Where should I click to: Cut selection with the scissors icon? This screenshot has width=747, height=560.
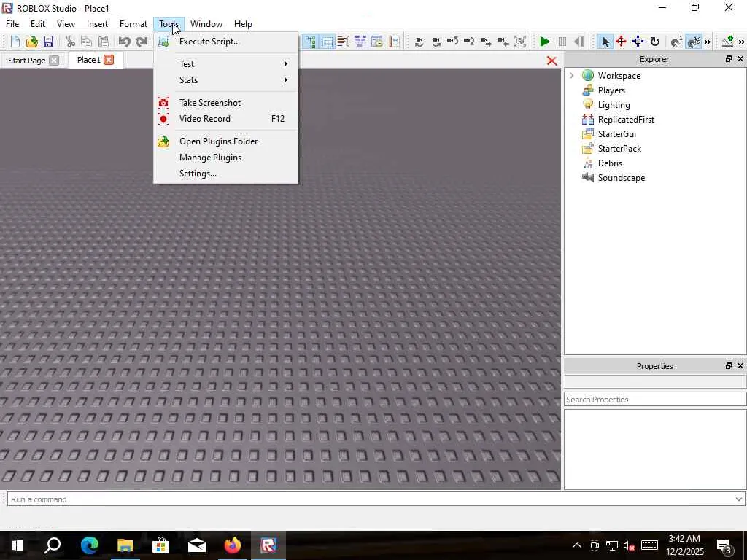pos(71,42)
